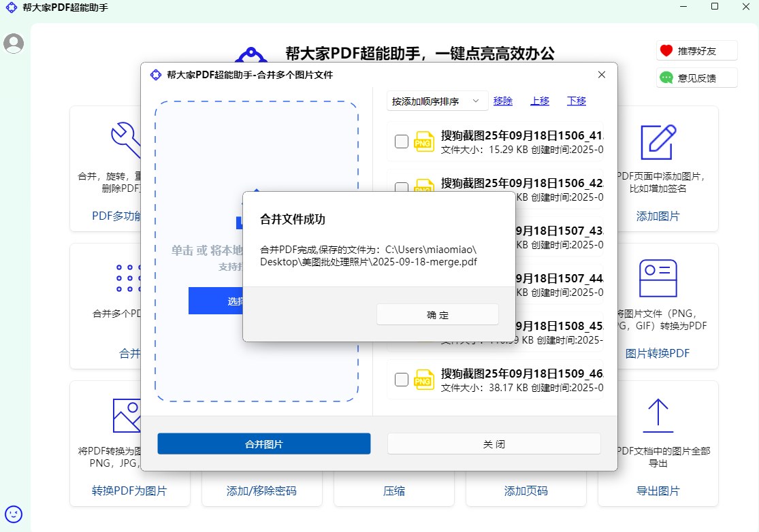759x532 pixels.
Task: Click the smiley face icon
Action: [14, 514]
